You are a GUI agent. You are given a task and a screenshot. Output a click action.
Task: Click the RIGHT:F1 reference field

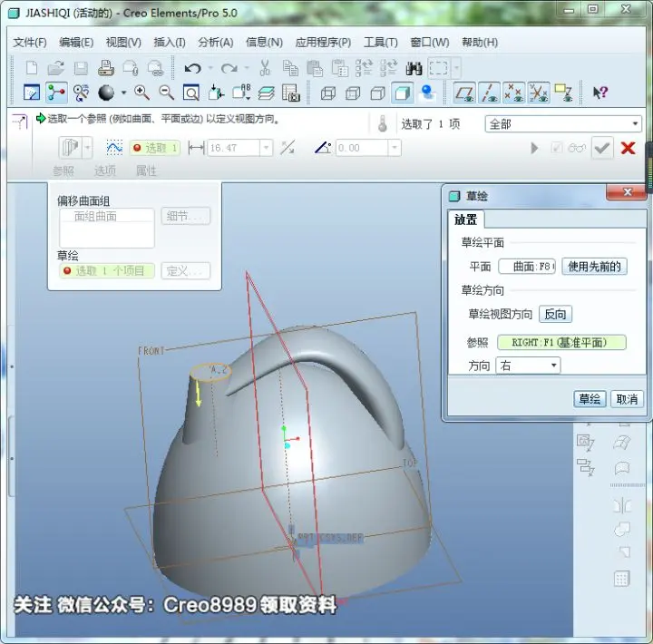pos(561,343)
